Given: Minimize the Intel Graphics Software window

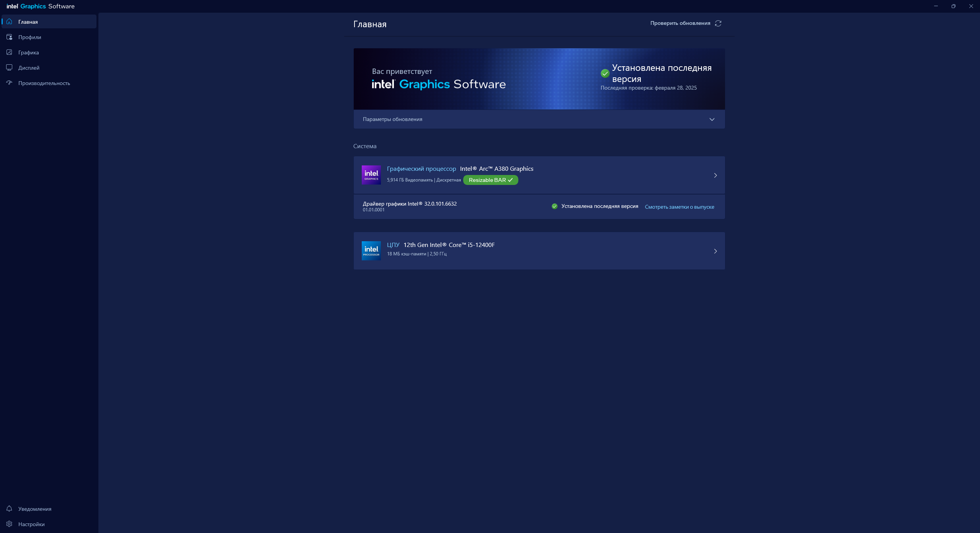Looking at the screenshot, I should (936, 6).
